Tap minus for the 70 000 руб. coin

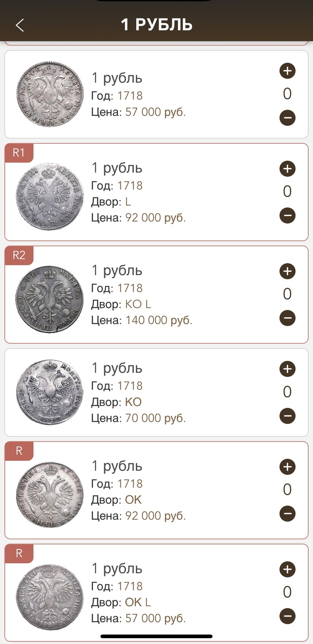coord(287,416)
